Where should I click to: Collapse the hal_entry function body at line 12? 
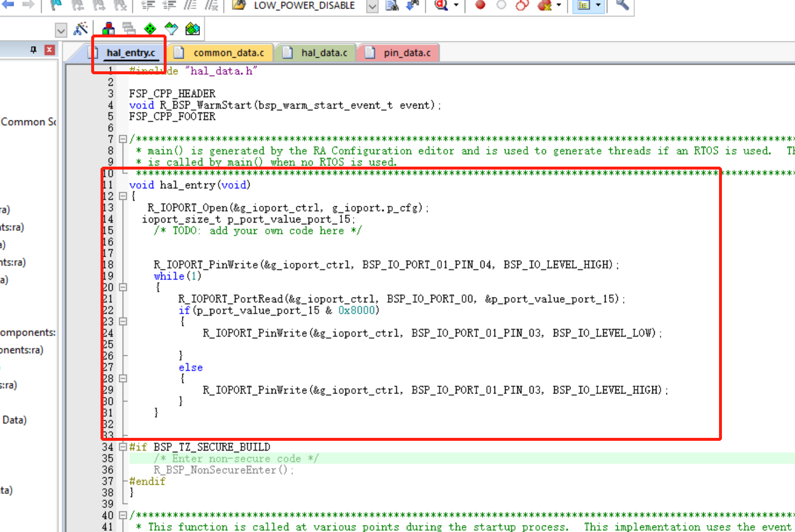click(x=123, y=196)
